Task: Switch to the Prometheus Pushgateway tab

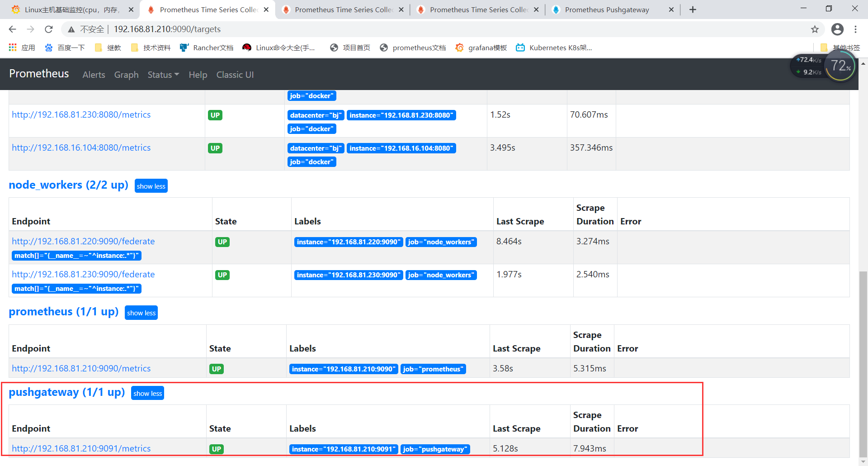Action: (x=606, y=9)
